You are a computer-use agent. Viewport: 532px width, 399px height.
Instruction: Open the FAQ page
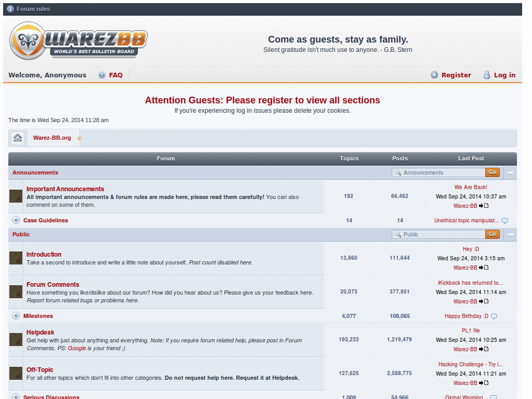116,75
